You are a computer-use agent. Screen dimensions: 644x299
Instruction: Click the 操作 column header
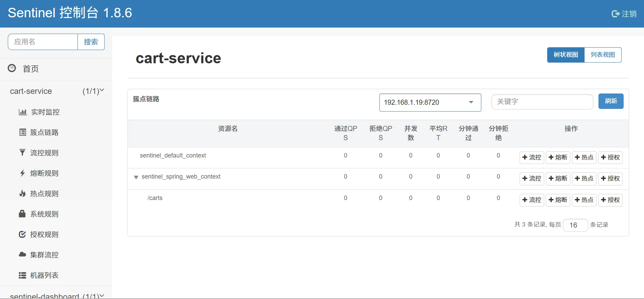[571, 129]
